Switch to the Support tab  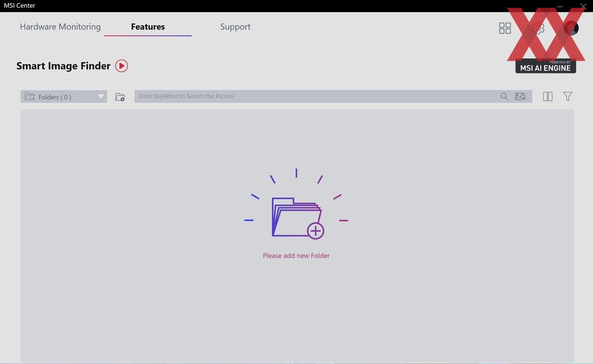[x=235, y=27]
